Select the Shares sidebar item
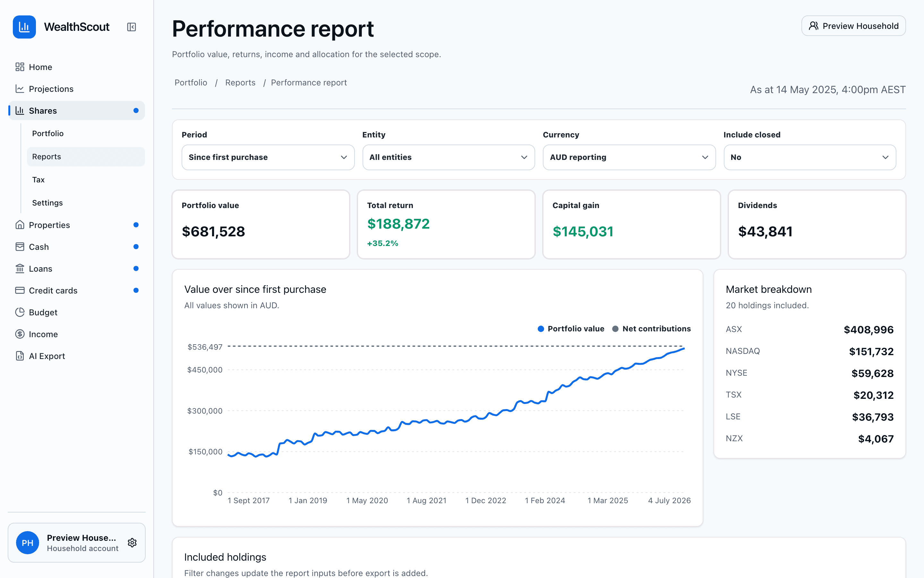Viewport: 924px width, 578px height. click(76, 110)
